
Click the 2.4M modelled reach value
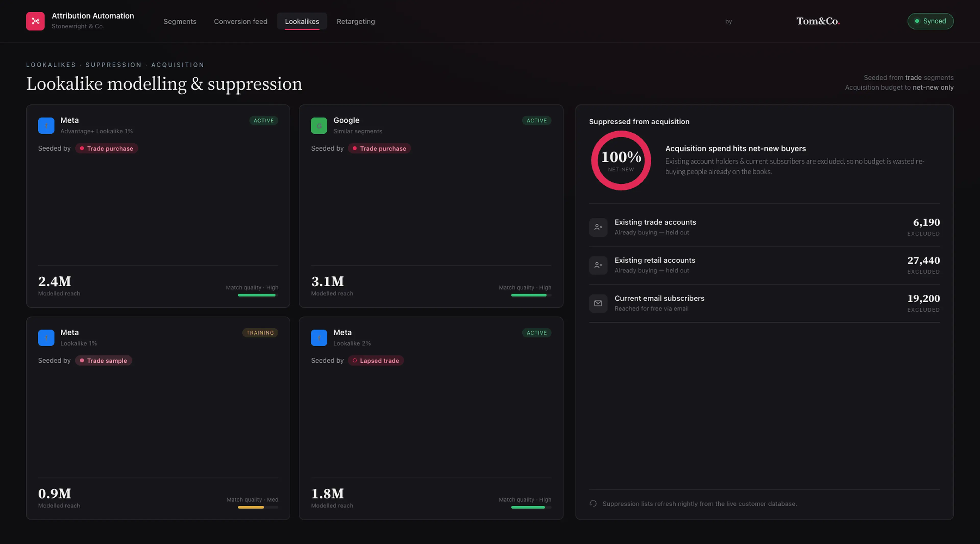click(x=54, y=281)
